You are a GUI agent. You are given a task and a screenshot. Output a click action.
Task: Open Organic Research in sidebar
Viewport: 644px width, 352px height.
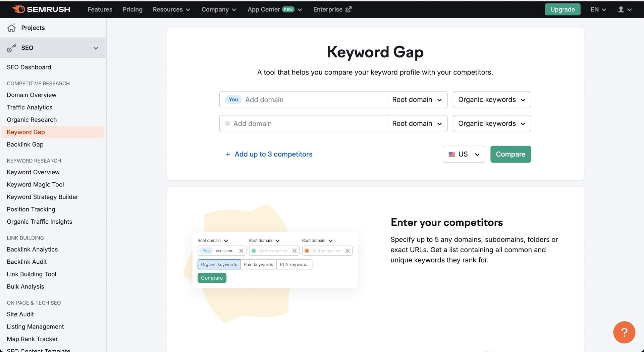coord(32,120)
